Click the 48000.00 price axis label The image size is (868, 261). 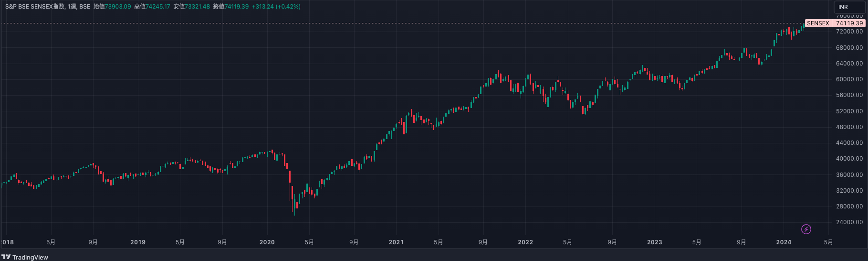[x=849, y=127]
